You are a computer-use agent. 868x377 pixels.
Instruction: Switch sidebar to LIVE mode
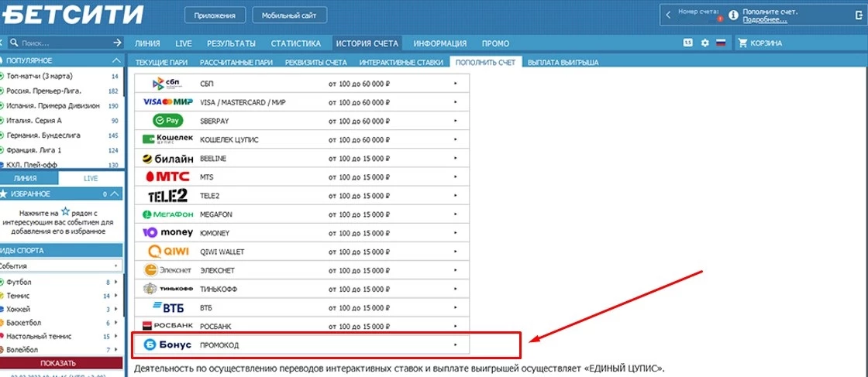[x=91, y=178]
